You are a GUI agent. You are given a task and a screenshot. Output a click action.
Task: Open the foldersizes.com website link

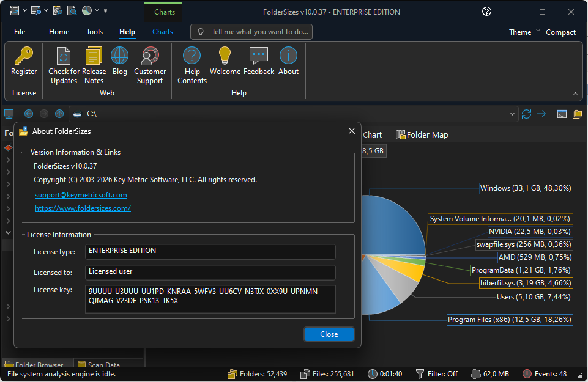(x=83, y=208)
